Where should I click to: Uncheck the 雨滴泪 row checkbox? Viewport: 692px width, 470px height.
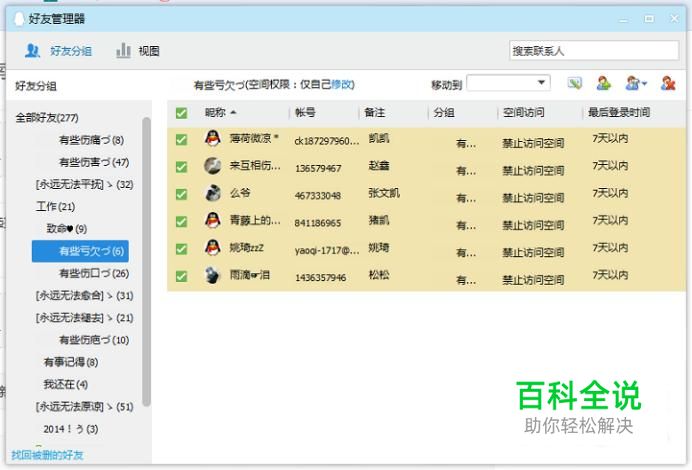(181, 276)
